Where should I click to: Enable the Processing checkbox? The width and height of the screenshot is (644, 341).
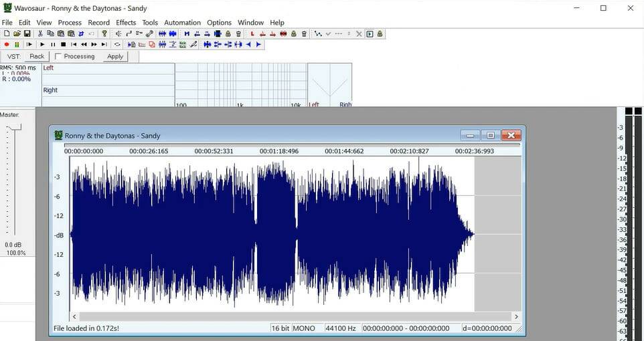tap(58, 57)
